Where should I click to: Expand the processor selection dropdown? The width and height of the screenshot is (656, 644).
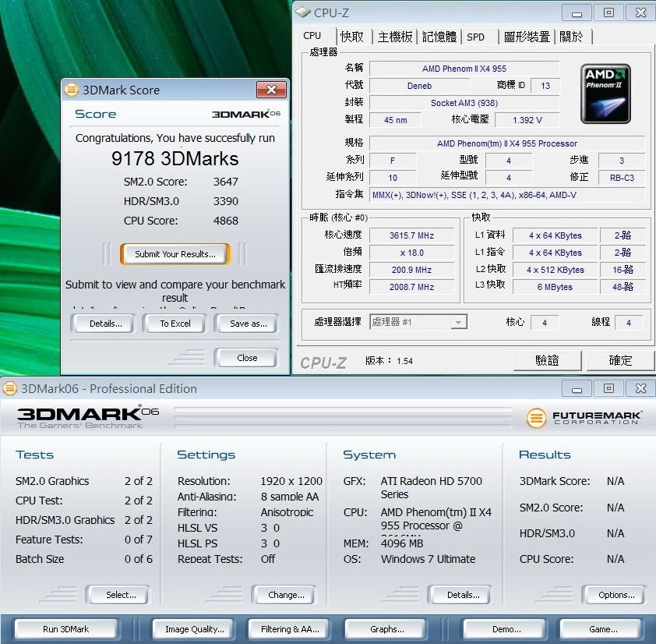(459, 322)
